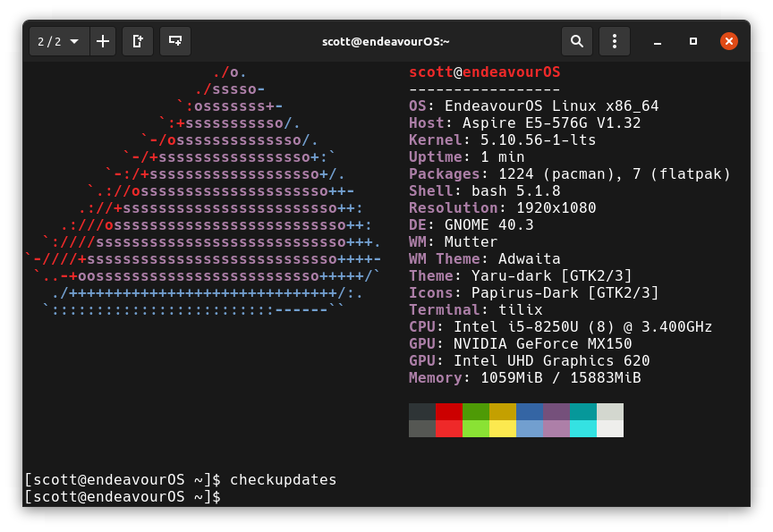The height and width of the screenshot is (532, 773).
Task: Click the scott@endeavourOS fetch header
Action: point(484,72)
